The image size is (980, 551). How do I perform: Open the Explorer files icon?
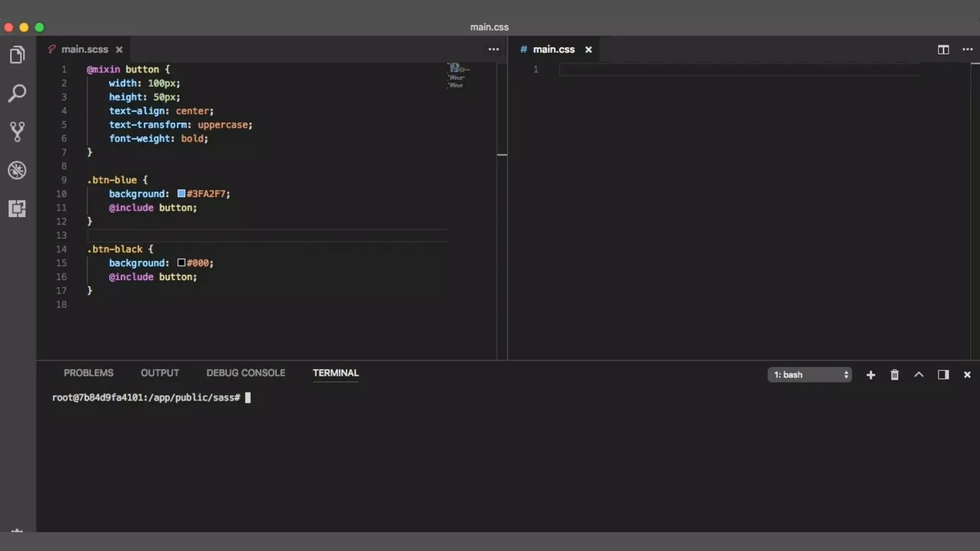pyautogui.click(x=17, y=55)
